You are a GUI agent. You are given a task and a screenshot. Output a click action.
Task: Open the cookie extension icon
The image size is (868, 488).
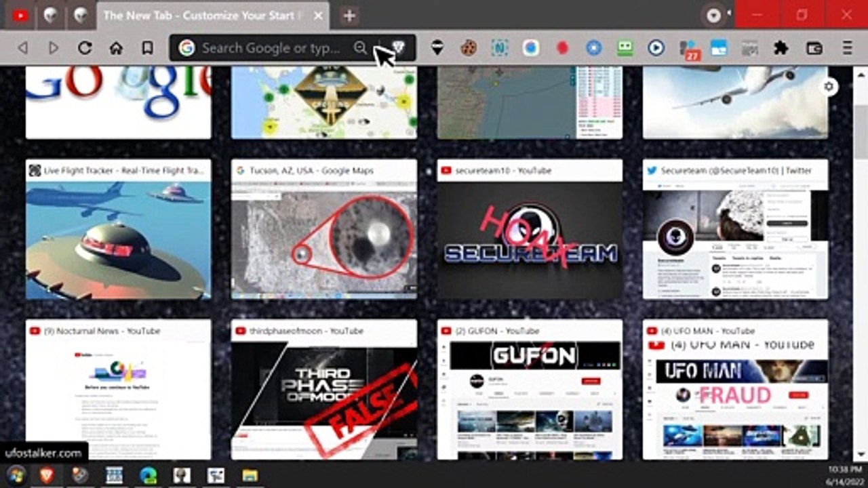point(469,47)
